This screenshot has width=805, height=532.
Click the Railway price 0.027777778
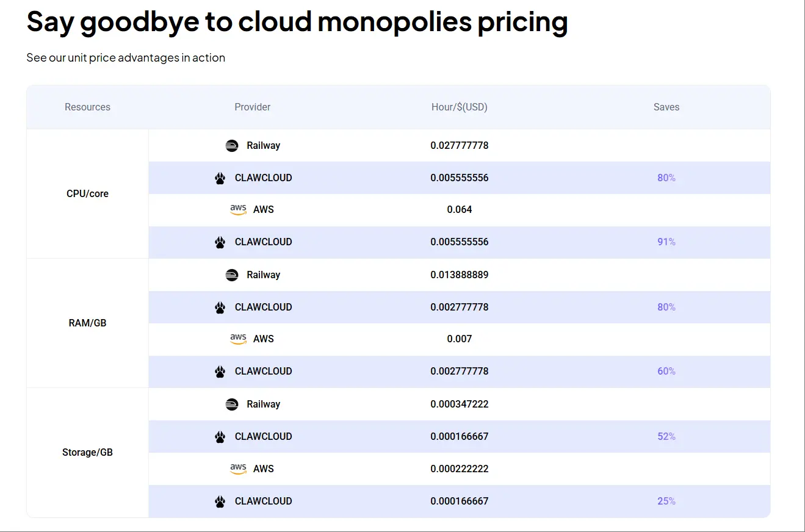click(459, 146)
